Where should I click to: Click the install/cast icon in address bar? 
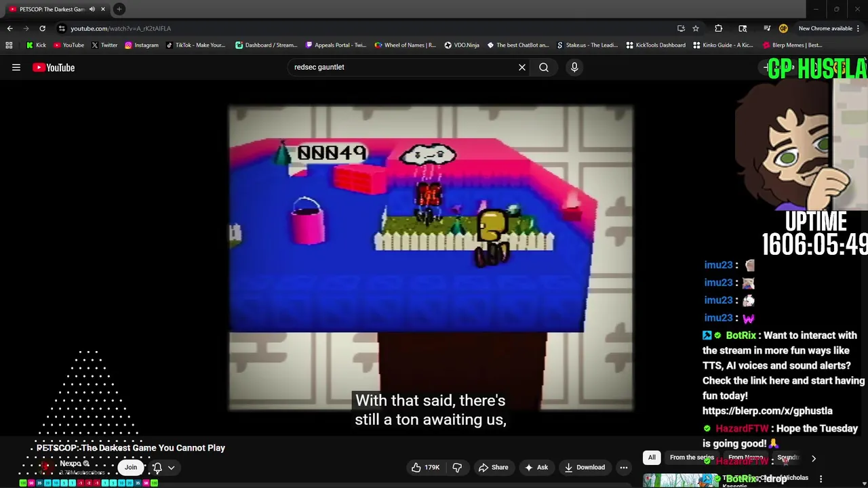681,28
